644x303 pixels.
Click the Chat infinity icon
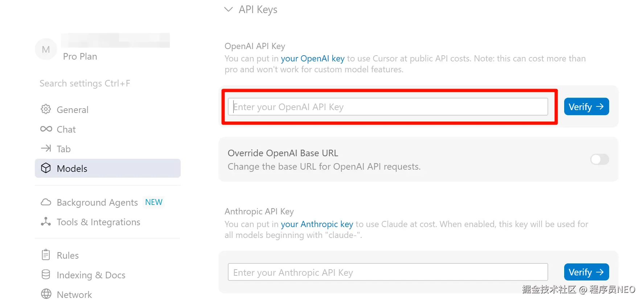click(46, 129)
